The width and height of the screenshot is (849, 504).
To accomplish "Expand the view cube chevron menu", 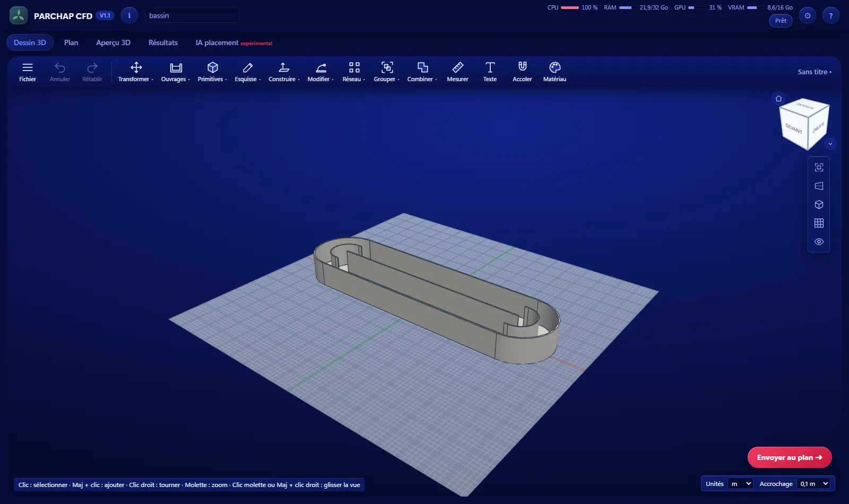I will coord(830,144).
